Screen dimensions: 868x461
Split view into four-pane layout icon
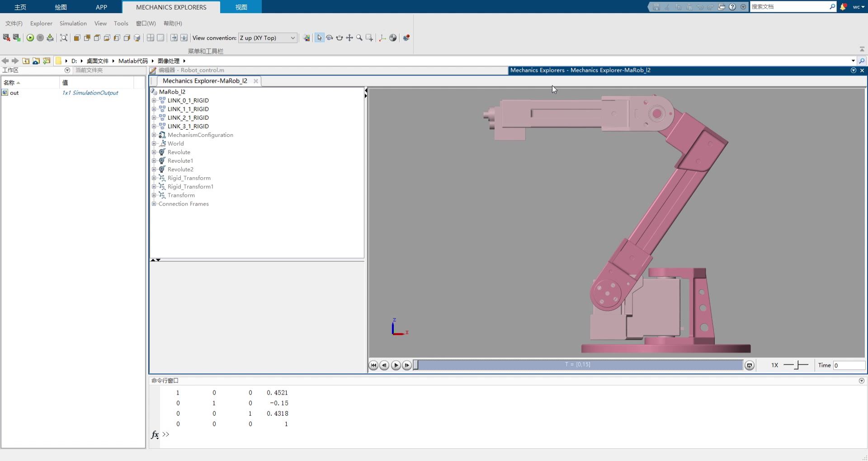pyautogui.click(x=151, y=38)
